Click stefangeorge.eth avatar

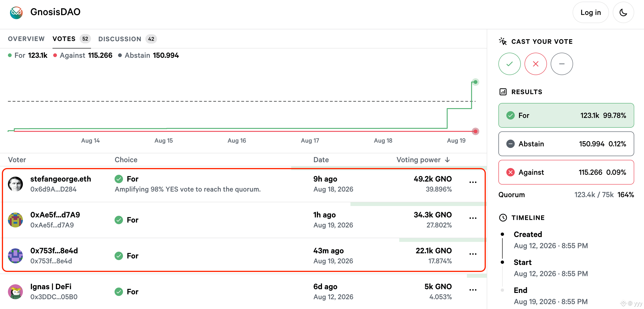(x=15, y=184)
